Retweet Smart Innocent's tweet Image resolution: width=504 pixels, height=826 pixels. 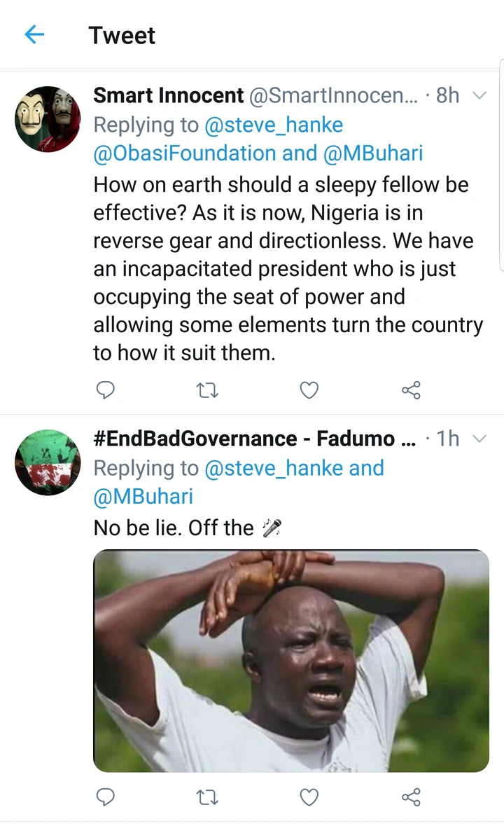pos(207,390)
